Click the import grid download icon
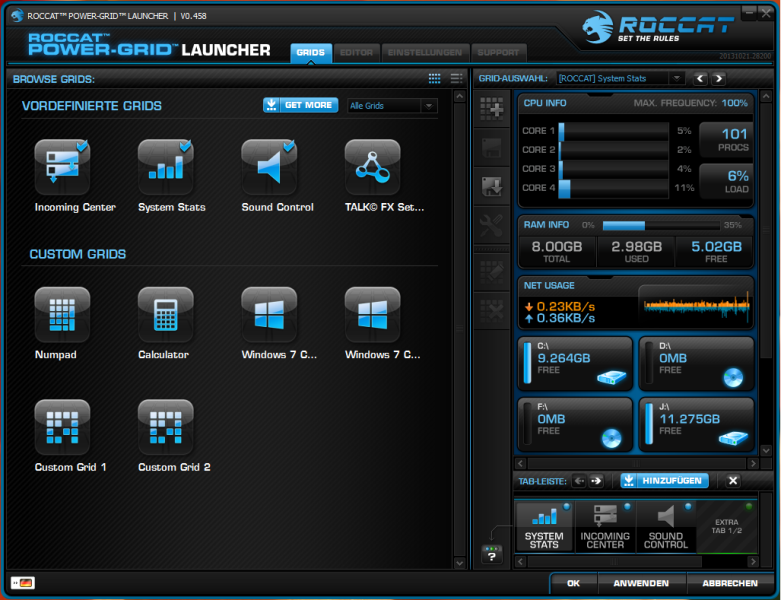Screen dimensions: 781x600 pyautogui.click(x=492, y=187)
